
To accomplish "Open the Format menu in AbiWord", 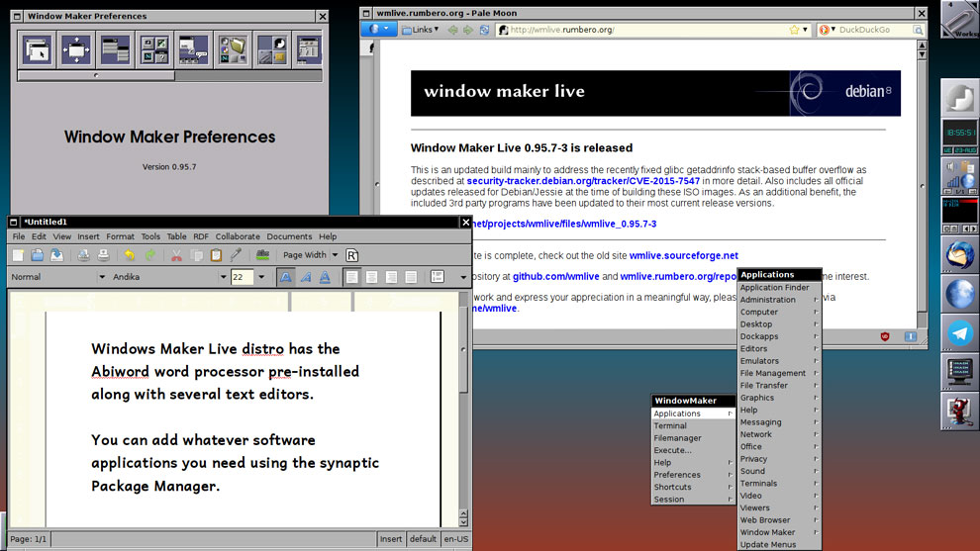I will coord(120,236).
